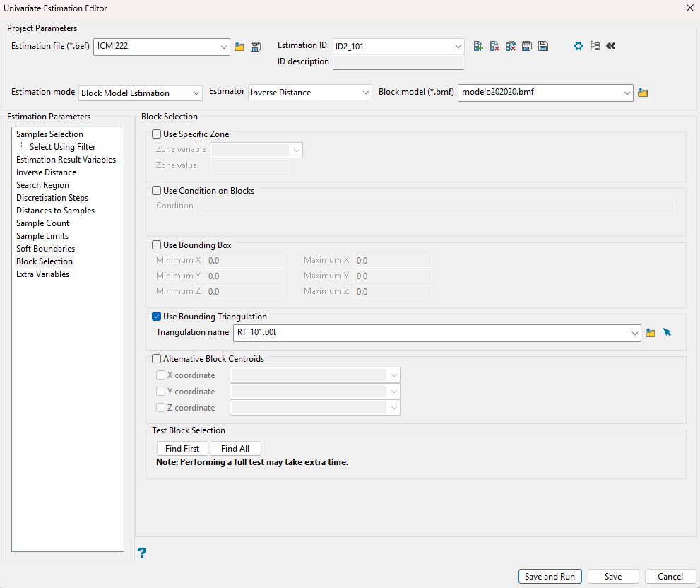Browse for an estimation file via folder icon
This screenshot has width=700, height=588.
(x=239, y=47)
